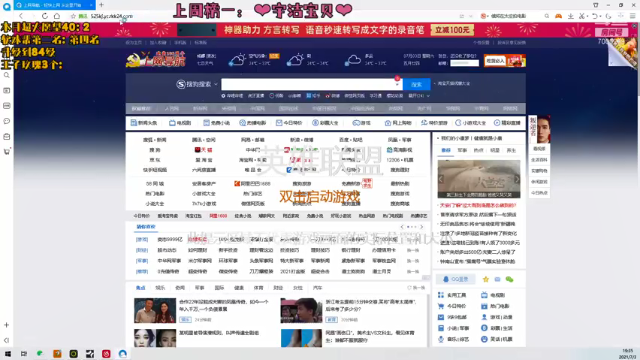Open the first news thumbnail of a couple
This screenshot has width=640, height=360.
coord(155,311)
